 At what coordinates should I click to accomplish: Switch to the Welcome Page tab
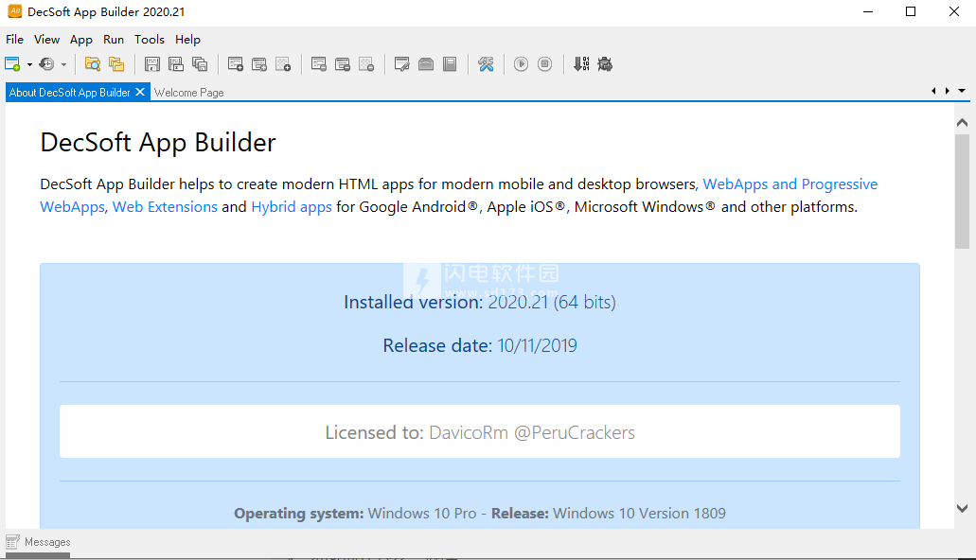(x=188, y=92)
